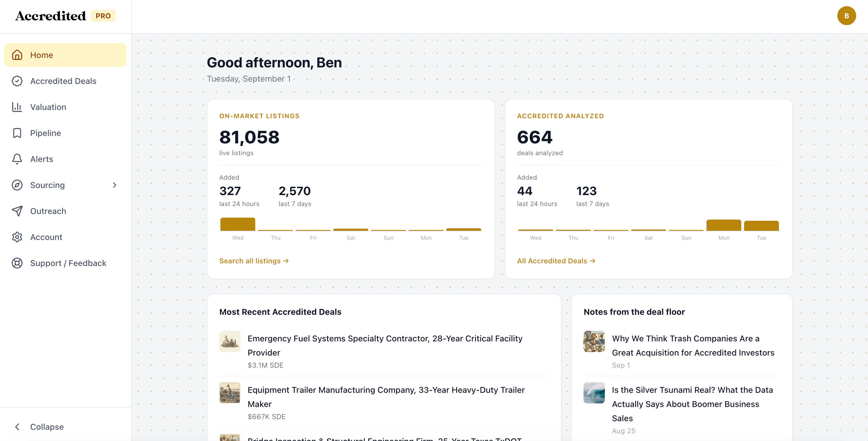Click Saturday bar in On-Market Listings chart
The width and height of the screenshot is (868, 441).
350,230
